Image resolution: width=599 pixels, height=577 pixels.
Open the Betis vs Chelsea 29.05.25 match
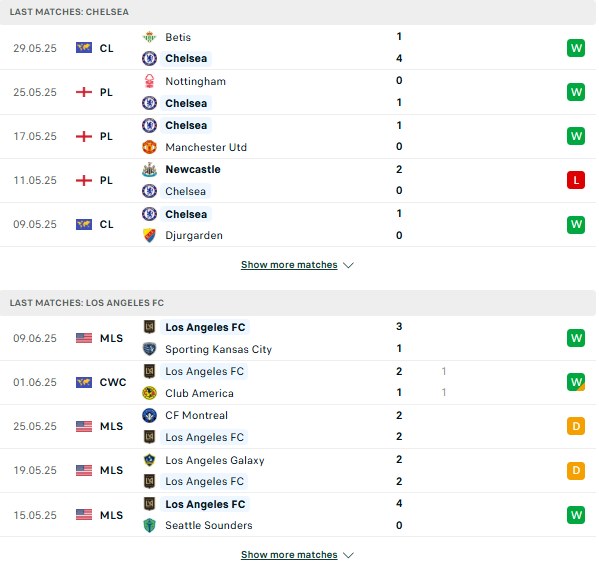[x=298, y=48]
